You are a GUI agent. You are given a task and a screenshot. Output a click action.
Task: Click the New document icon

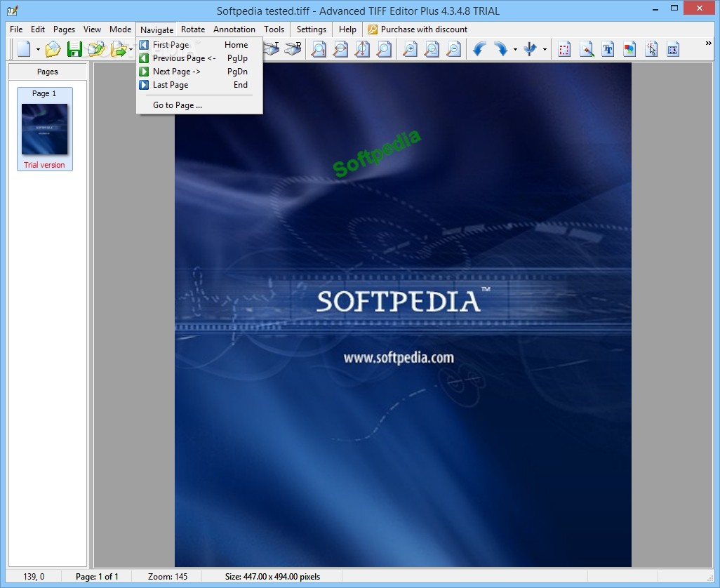pos(24,48)
